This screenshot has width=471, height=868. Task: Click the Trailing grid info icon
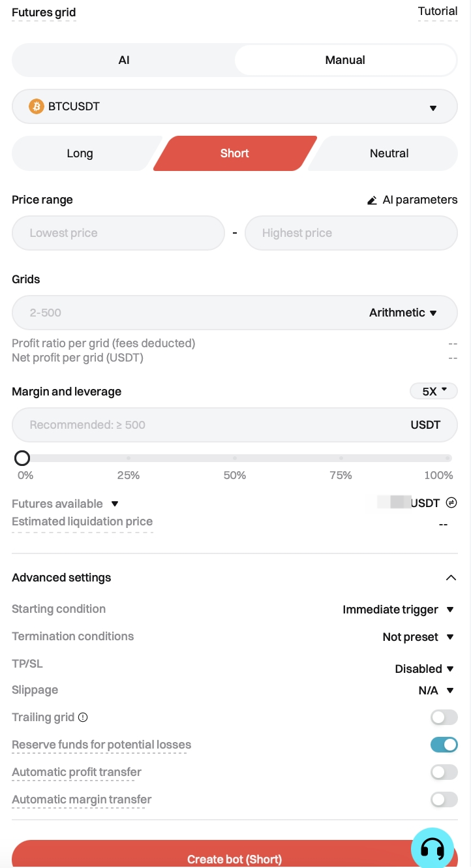[x=83, y=717]
